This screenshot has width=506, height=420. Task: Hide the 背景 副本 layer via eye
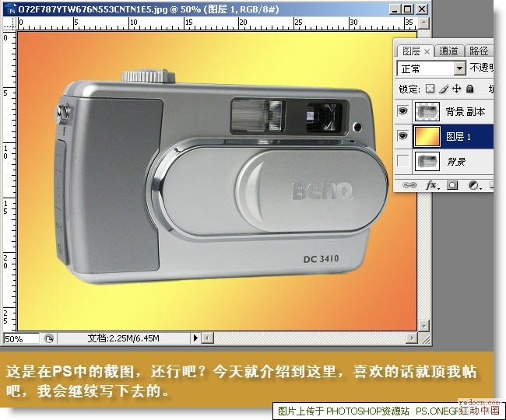[402, 111]
